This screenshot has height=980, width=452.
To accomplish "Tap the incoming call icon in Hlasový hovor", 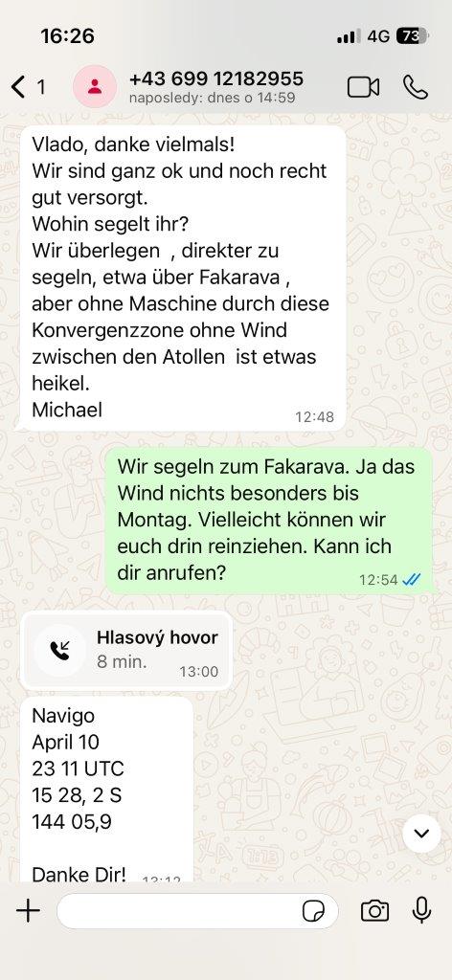I will (x=60, y=651).
